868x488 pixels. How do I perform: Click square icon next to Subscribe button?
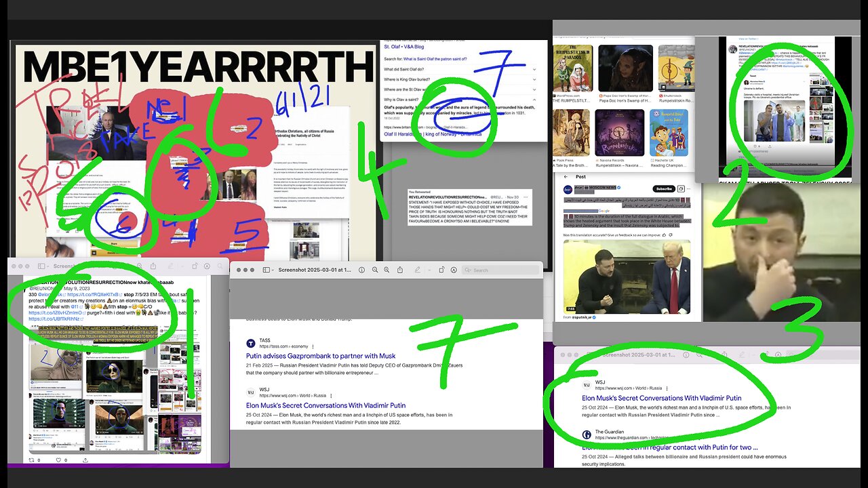coord(681,188)
